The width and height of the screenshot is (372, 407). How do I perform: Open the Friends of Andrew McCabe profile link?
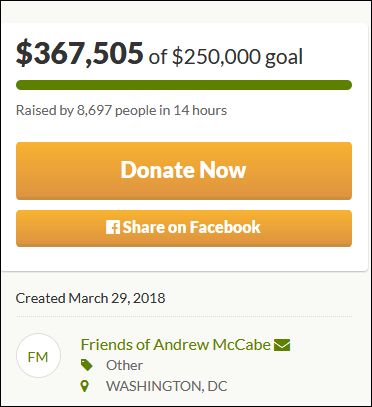pyautogui.click(x=175, y=345)
